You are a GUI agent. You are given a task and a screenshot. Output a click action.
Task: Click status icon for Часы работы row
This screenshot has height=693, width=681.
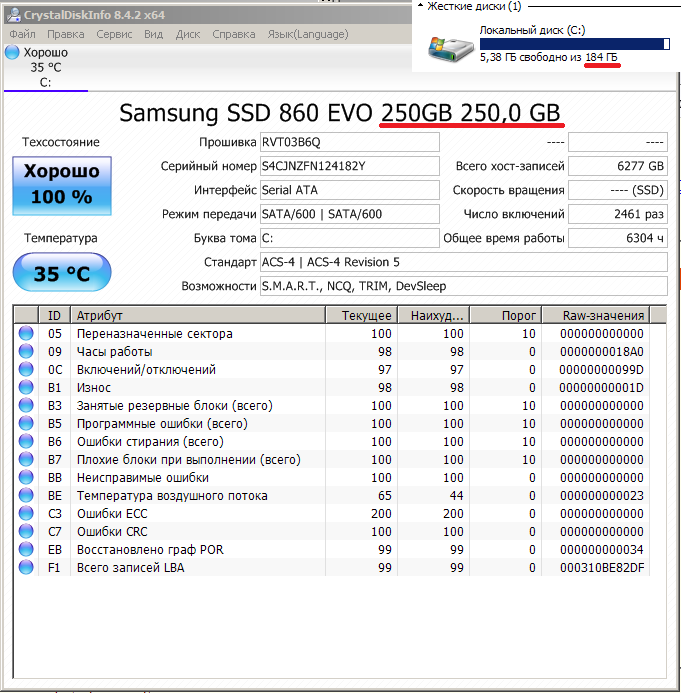point(26,351)
